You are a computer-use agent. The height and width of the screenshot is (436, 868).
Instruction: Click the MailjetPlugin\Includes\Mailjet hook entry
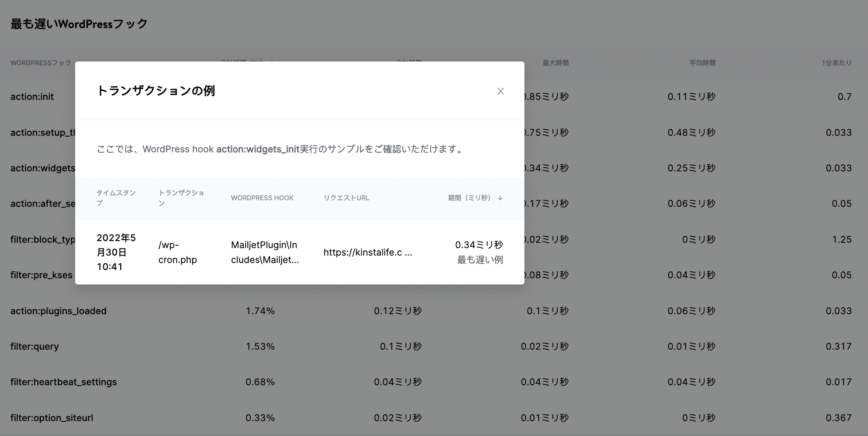coord(265,252)
